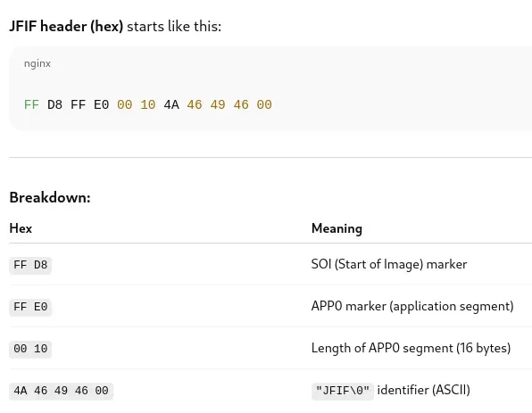The height and width of the screenshot is (413, 532).
Task: Click the 'SOI (Start of Image) marker' text
Action: 389,264
